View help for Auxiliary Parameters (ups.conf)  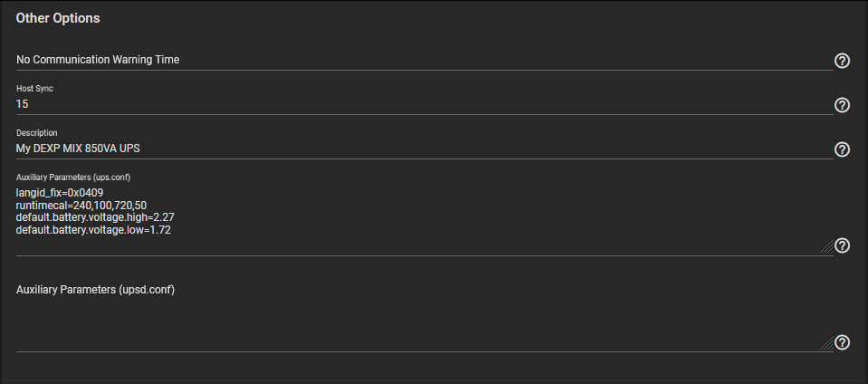(842, 245)
